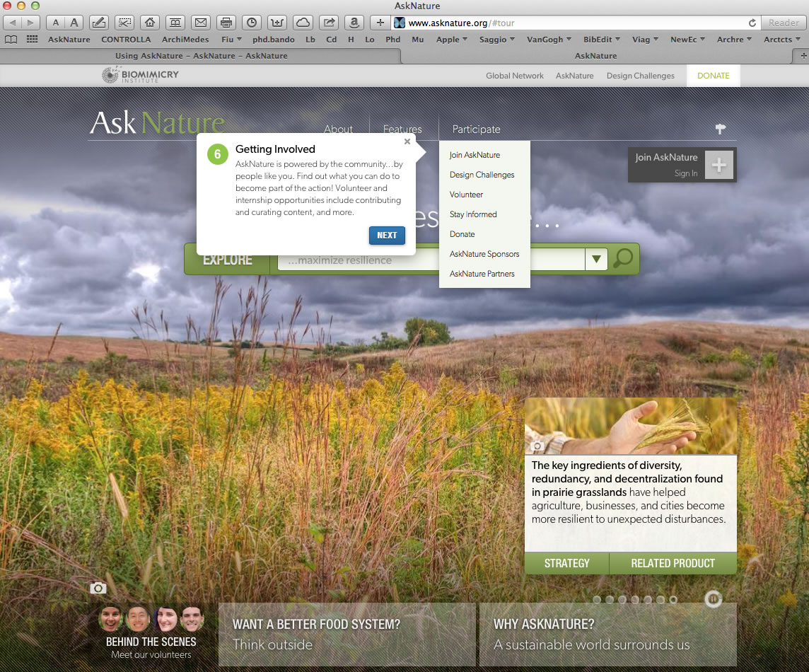809x672 pixels.
Task: Choose Design Challenges in the Participate menu
Action: pos(482,175)
